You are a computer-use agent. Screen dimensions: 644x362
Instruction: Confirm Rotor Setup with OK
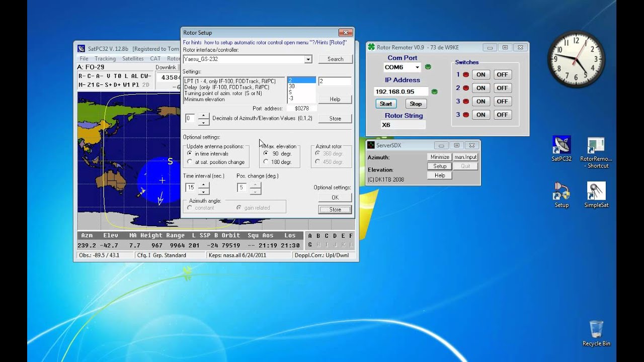pyautogui.click(x=335, y=198)
